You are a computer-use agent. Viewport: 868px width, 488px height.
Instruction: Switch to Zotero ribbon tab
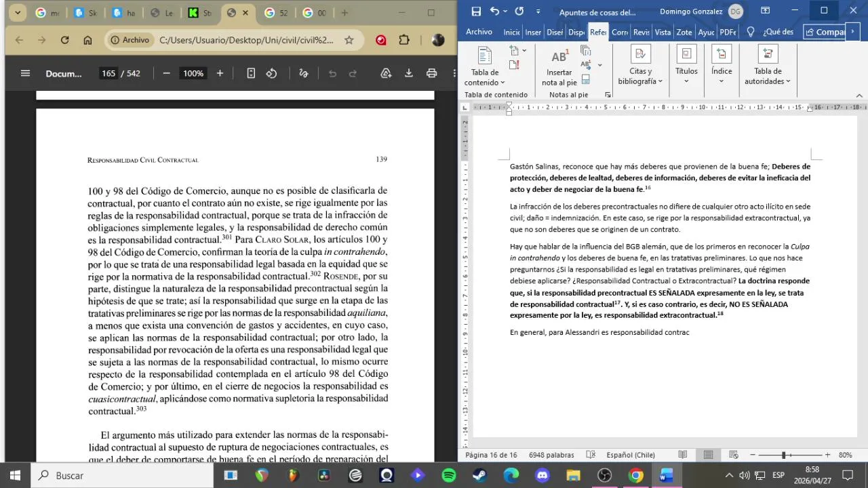[x=684, y=32]
